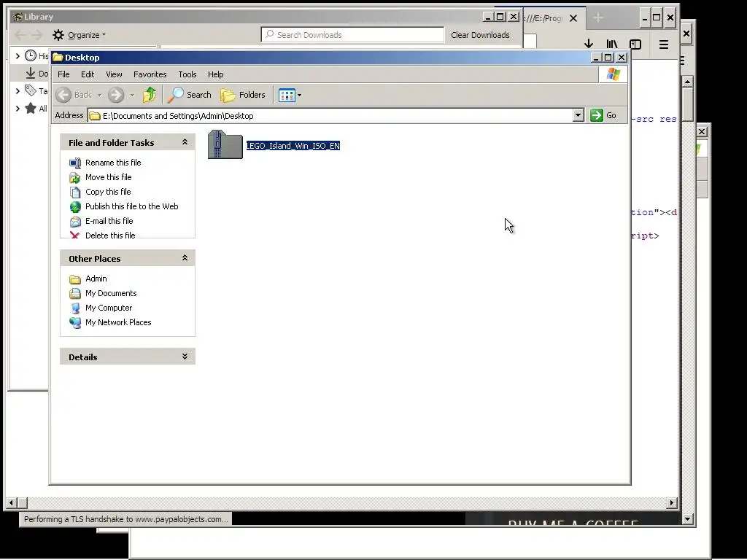Click the Forward arrow in Explorer toolbar

(x=116, y=95)
